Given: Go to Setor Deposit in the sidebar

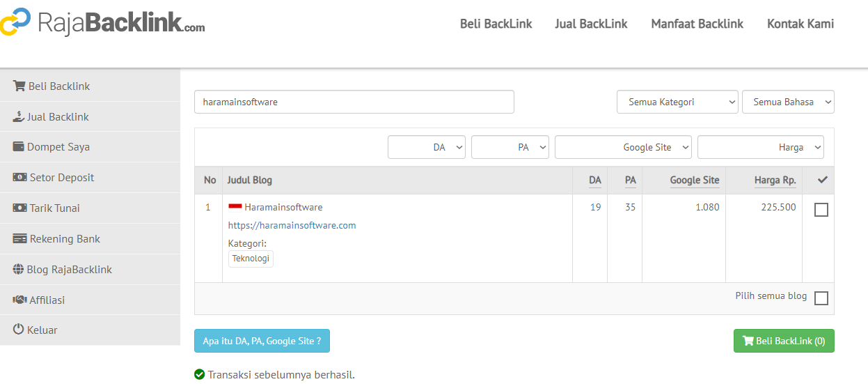Looking at the screenshot, I should tap(90, 178).
